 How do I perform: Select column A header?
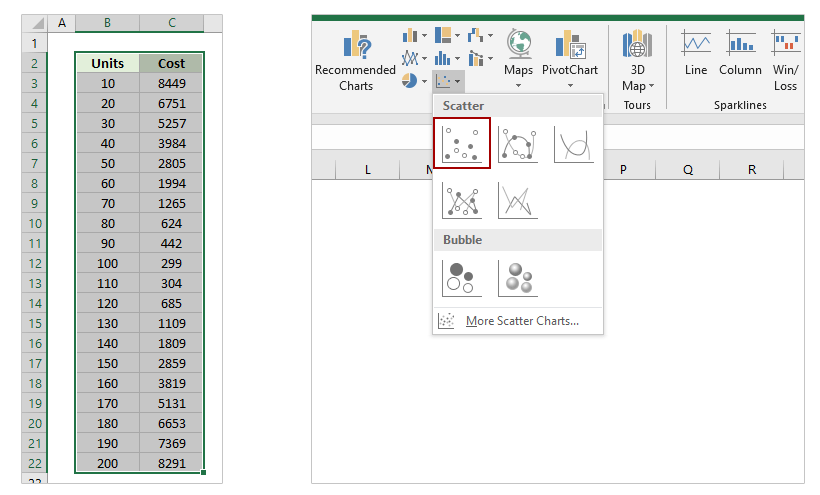pos(62,23)
